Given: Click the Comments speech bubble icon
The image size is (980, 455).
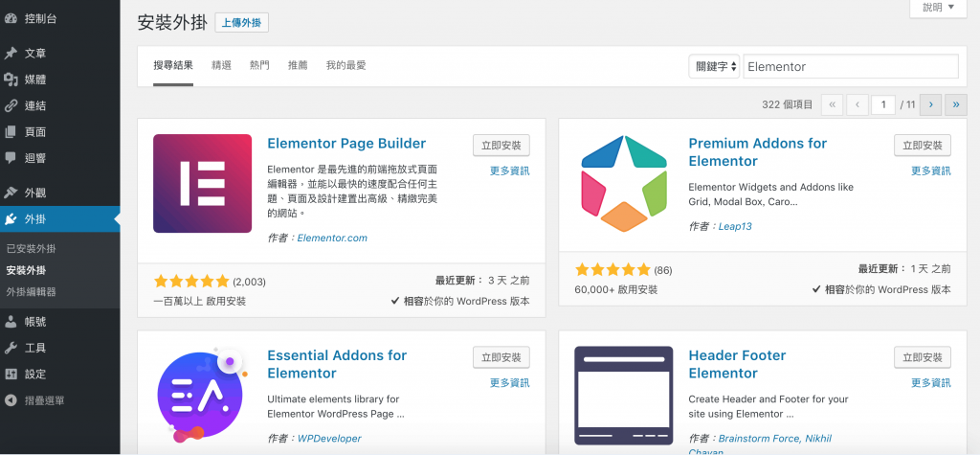Looking at the screenshot, I should tap(11, 157).
